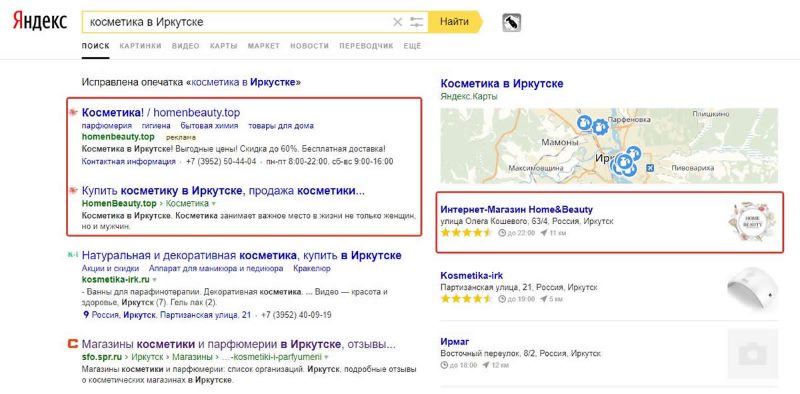Open the Kosmetika-irk map listing
This screenshot has width=800, height=394.
point(471,276)
